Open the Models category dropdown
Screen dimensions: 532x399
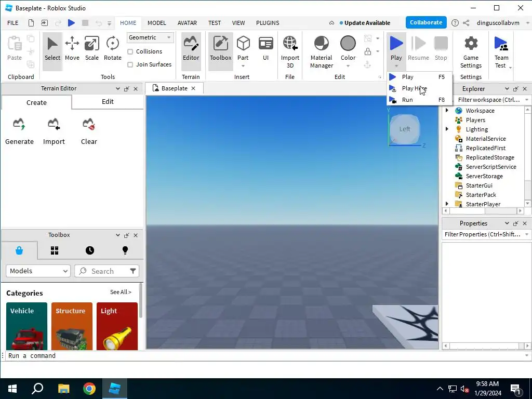38,271
